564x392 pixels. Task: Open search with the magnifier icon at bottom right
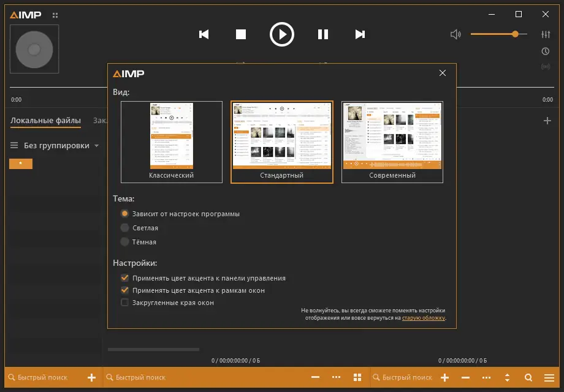click(528, 377)
